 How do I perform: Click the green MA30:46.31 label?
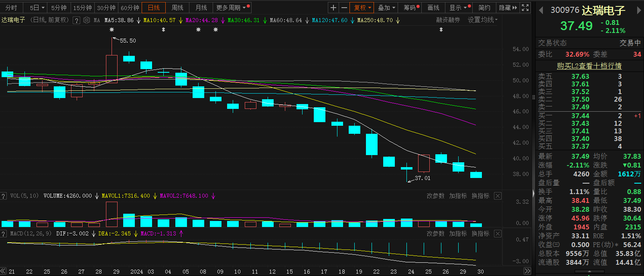tap(244, 20)
